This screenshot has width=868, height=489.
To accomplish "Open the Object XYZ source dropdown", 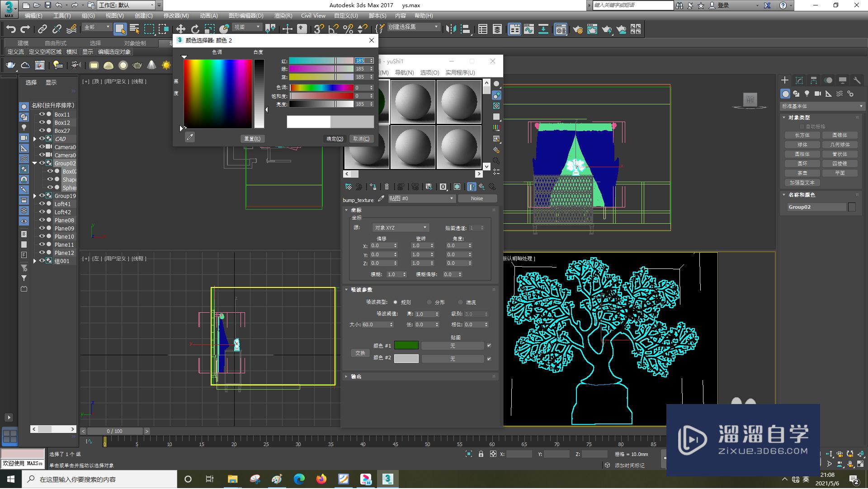I will point(400,228).
